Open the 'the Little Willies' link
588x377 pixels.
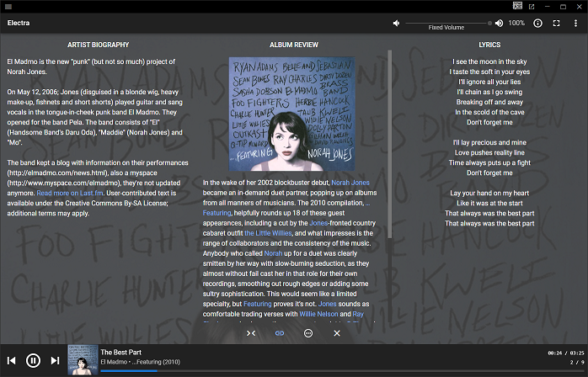coord(268,233)
